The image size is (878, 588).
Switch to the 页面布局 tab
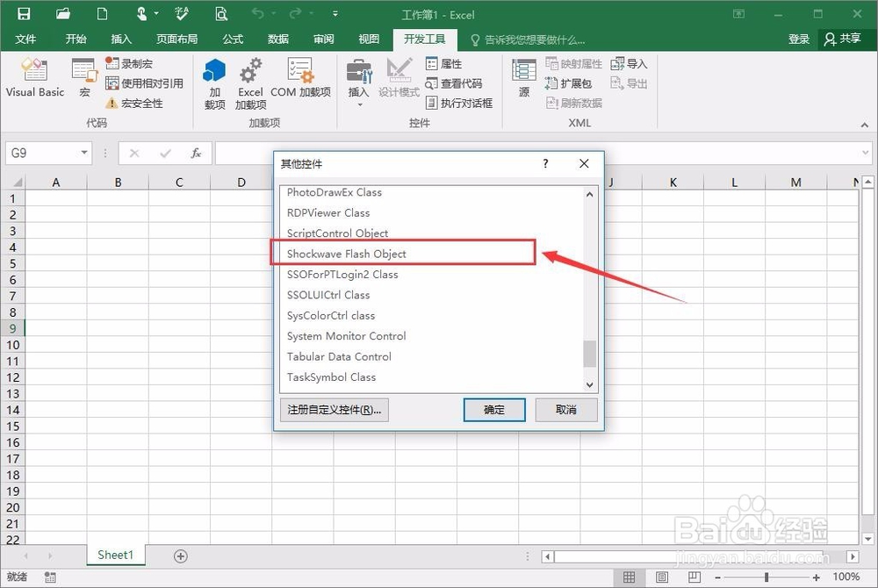pos(177,39)
